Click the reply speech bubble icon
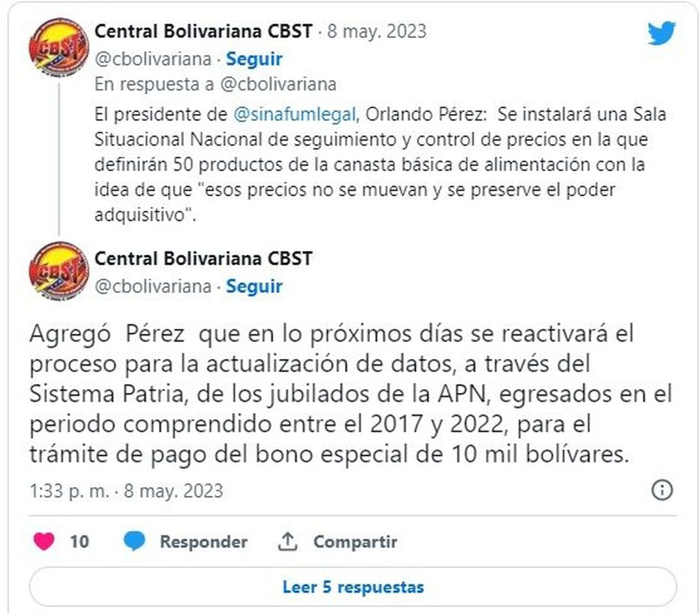This screenshot has width=700, height=613. (x=134, y=541)
